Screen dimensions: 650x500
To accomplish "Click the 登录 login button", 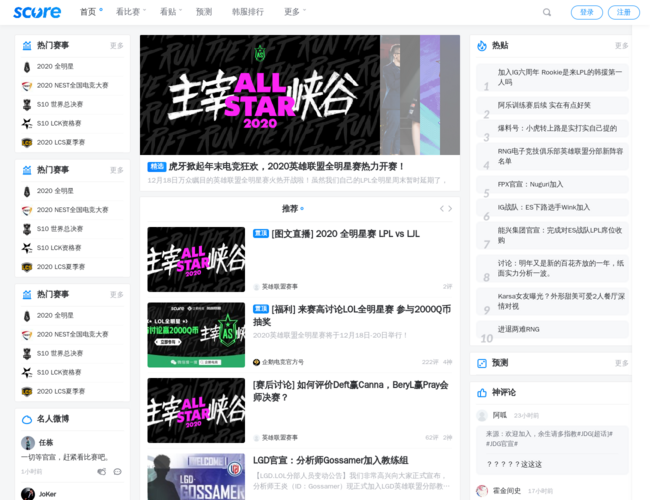I will [x=587, y=12].
